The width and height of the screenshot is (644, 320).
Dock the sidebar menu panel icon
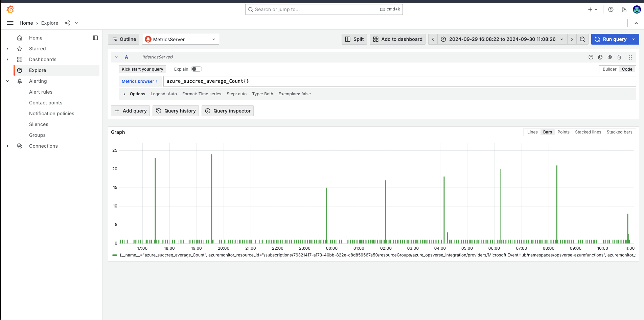pyautogui.click(x=95, y=38)
